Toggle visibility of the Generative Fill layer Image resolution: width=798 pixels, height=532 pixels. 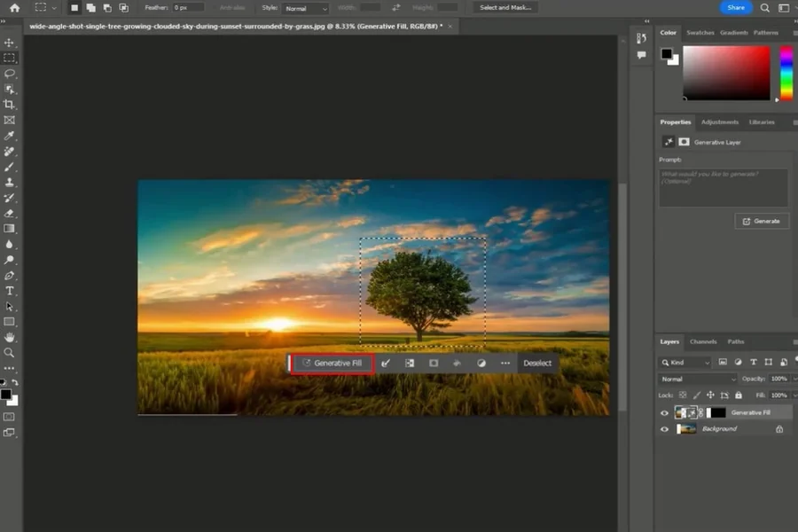pos(664,413)
